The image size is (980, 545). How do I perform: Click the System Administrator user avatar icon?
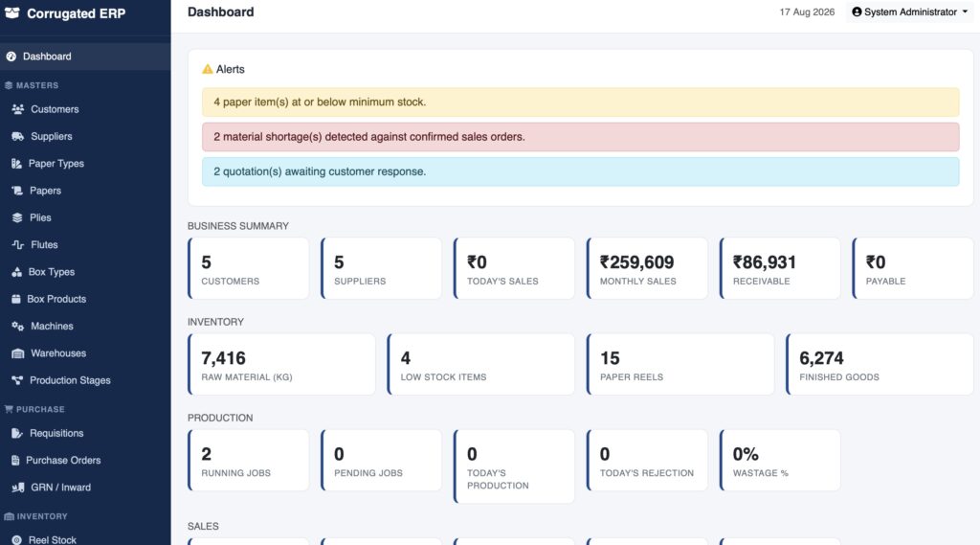[x=857, y=11]
